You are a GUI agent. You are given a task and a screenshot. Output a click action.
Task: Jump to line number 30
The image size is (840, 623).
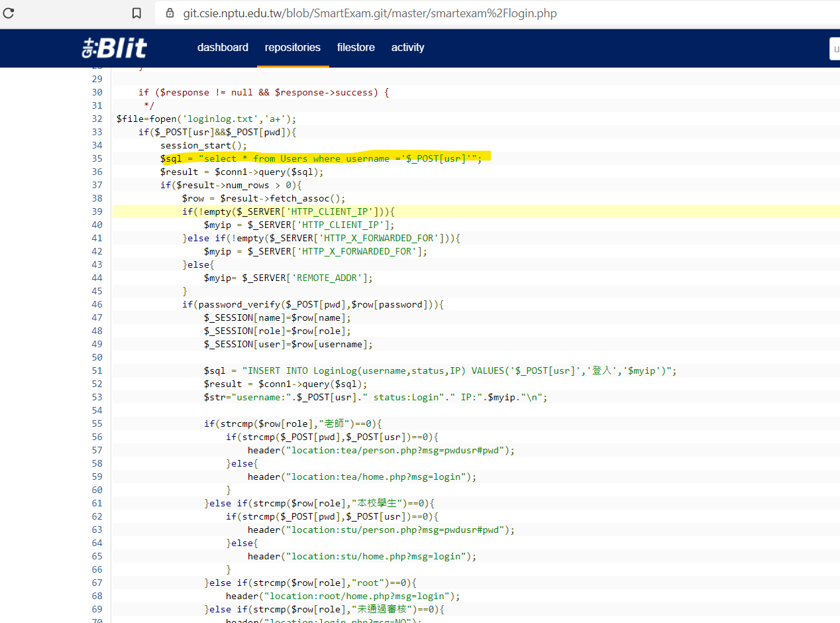(x=97, y=92)
